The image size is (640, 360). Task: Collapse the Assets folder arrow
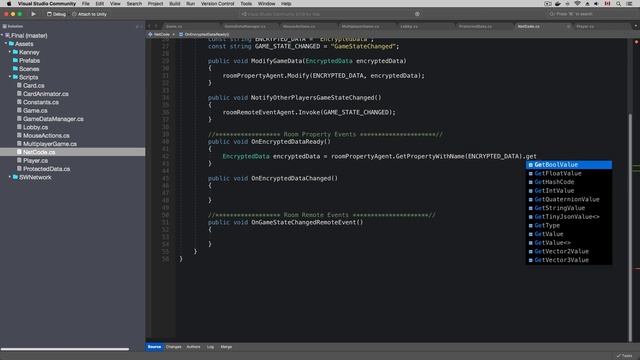click(x=6, y=44)
